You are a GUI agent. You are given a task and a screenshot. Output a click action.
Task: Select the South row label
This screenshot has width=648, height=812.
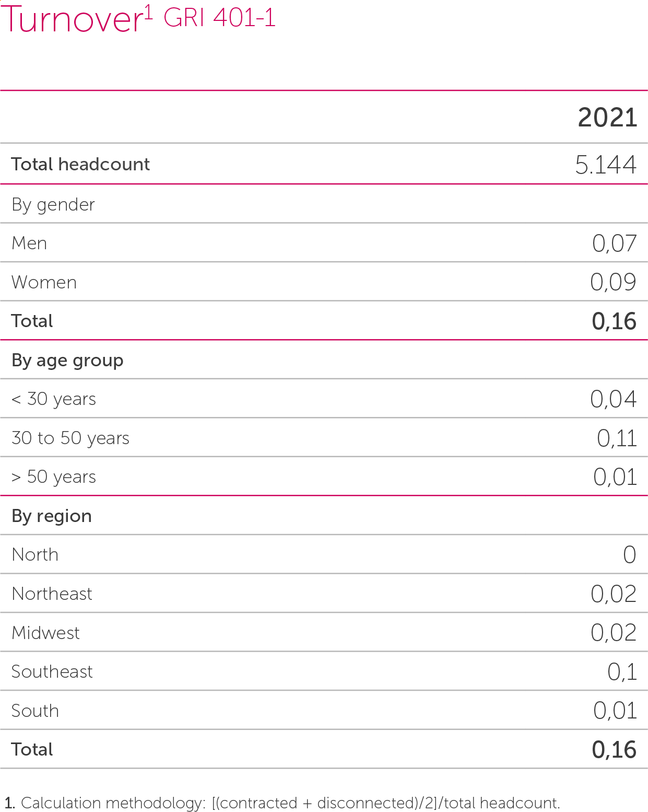35,711
